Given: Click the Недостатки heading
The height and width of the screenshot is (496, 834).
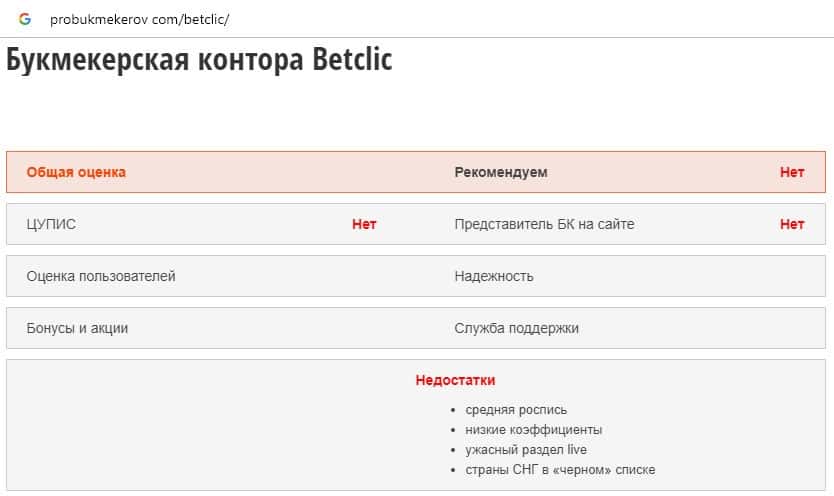Looking at the screenshot, I should [455, 380].
